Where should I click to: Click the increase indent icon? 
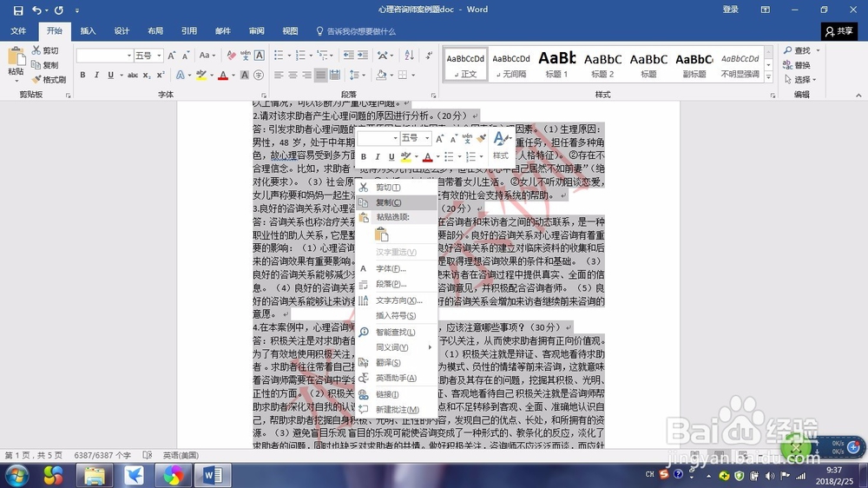coord(363,56)
